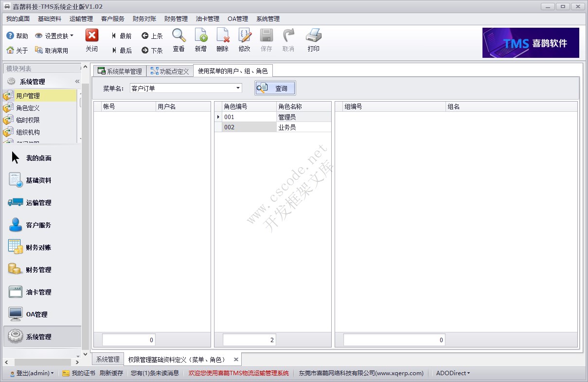
Task: Close the 权限管理基础资料定义 bottom tab
Action: point(236,360)
